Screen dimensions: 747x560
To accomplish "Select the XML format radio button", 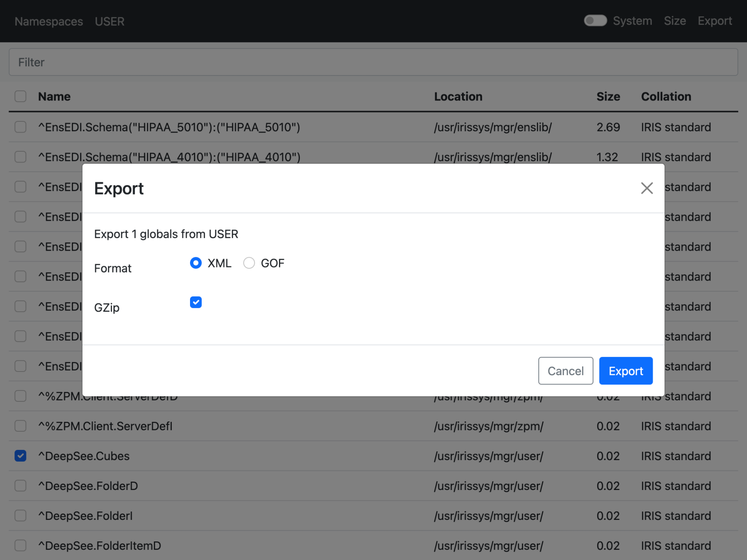I will click(x=196, y=263).
